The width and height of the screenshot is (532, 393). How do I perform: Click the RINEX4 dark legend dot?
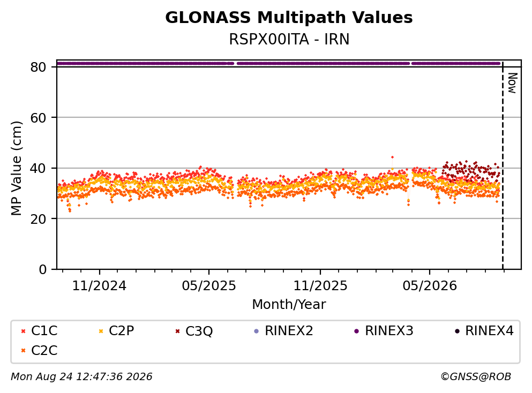(x=457, y=331)
